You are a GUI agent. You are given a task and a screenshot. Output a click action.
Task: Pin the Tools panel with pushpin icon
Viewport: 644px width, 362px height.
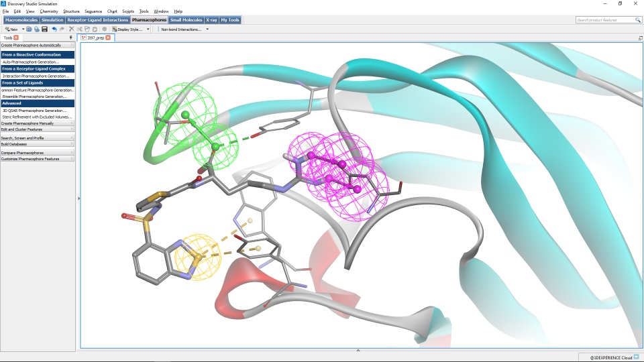71,38
